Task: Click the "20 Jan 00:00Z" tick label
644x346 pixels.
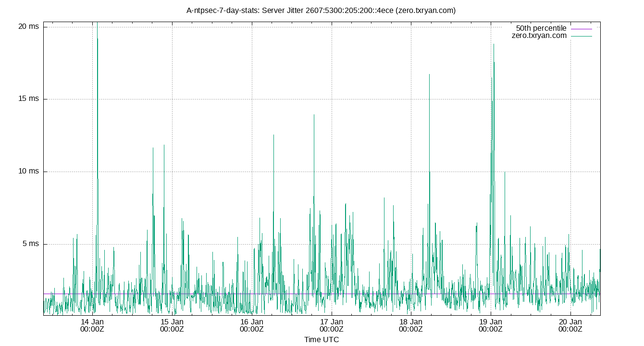Action: (570, 325)
